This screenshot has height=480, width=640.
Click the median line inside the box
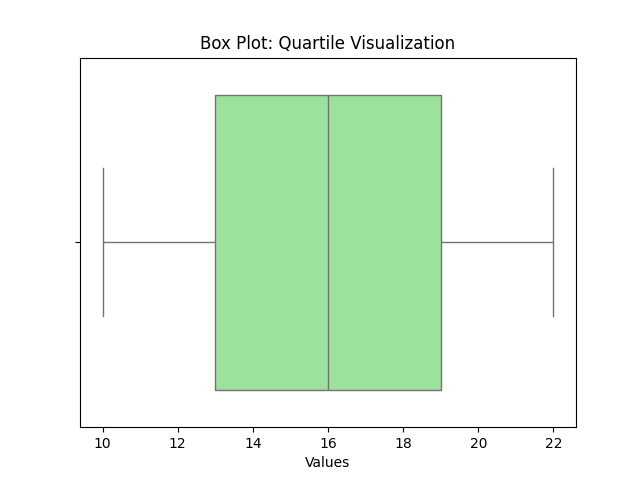(328, 300)
